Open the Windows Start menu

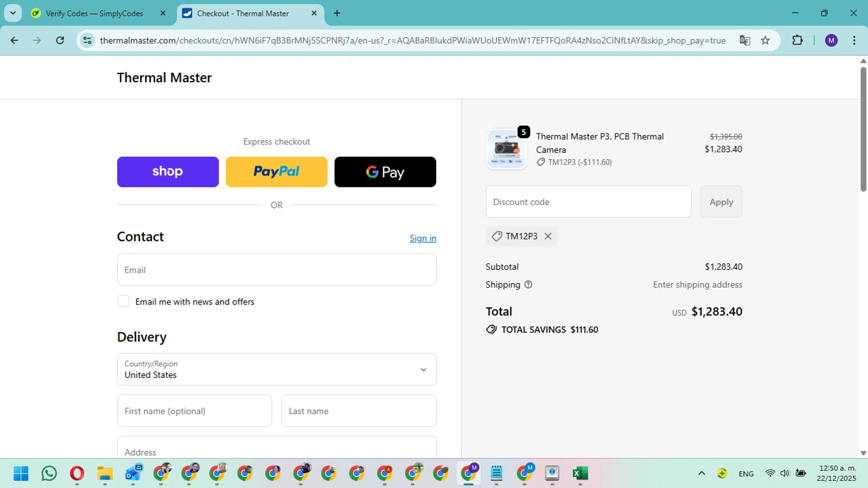(x=21, y=474)
